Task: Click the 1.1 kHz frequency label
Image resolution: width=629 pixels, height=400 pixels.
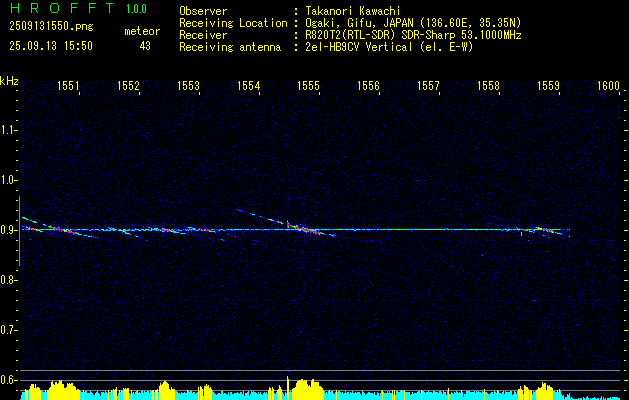Action: [x=8, y=130]
